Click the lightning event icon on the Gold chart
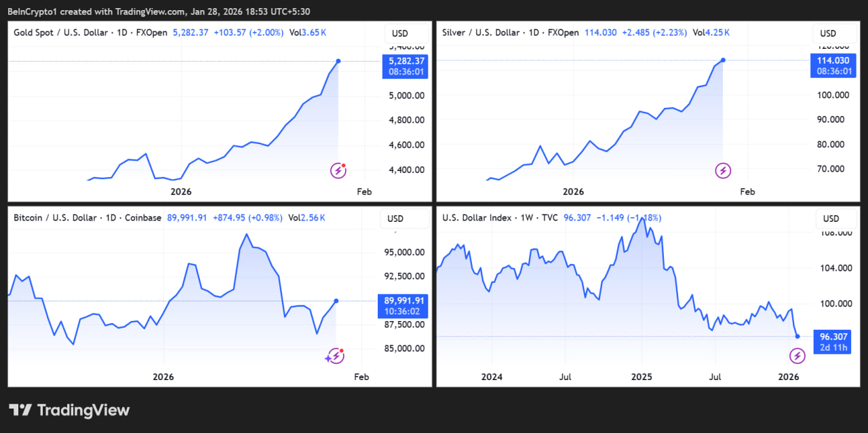Screen dimensions: 868x433 click(x=338, y=170)
